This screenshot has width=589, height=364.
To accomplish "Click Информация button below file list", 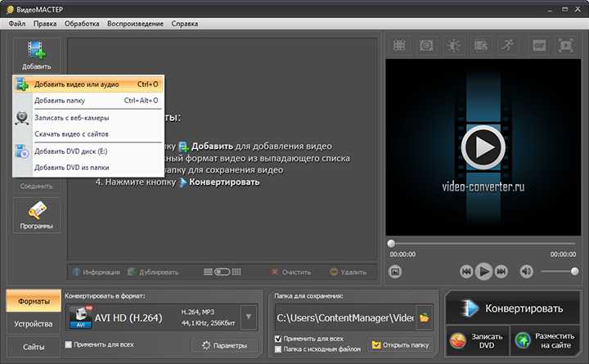I will [97, 272].
